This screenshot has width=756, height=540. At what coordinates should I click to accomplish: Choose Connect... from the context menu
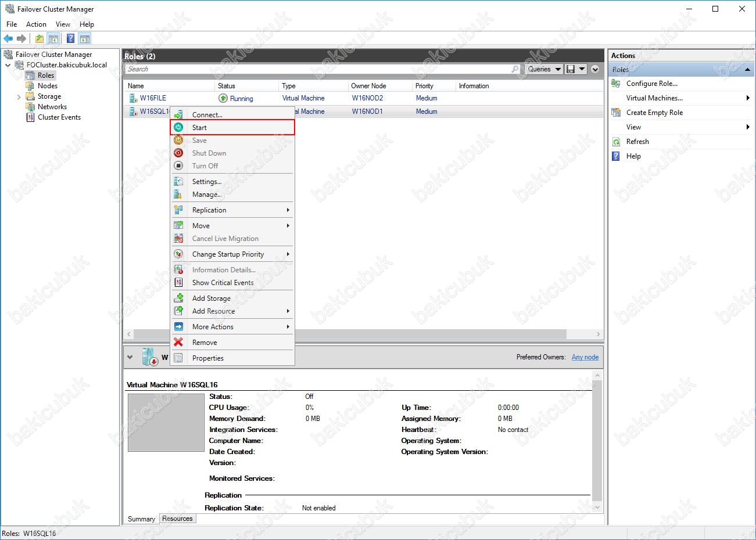click(x=232, y=115)
